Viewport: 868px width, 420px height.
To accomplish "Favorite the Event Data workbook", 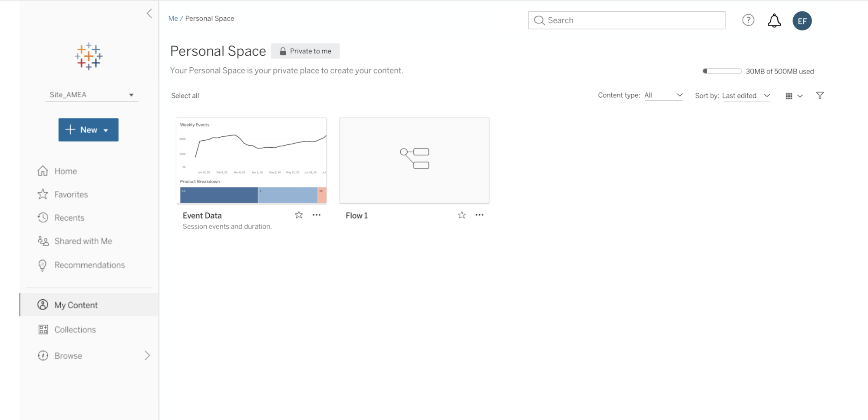I will click(x=299, y=215).
